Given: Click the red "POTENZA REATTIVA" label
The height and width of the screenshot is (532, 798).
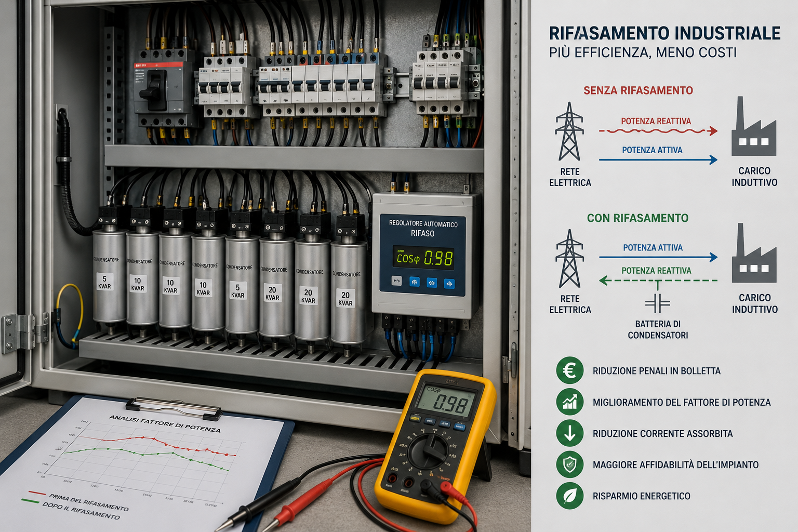Looking at the screenshot, I should [x=656, y=121].
